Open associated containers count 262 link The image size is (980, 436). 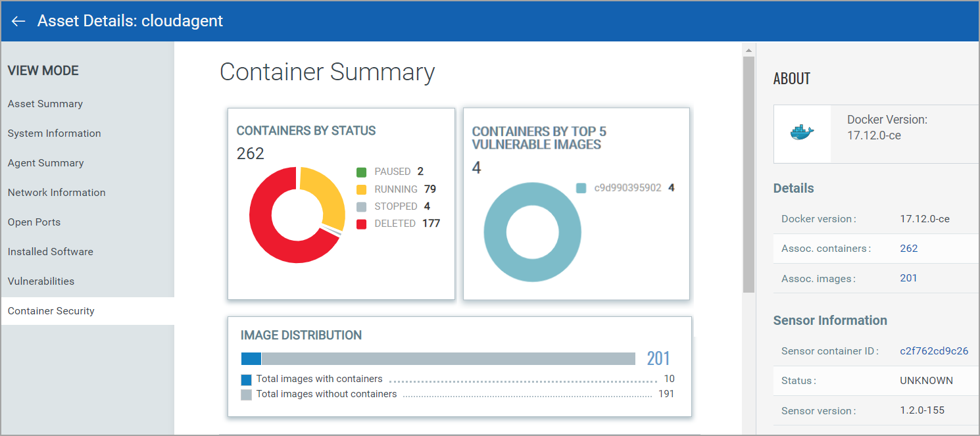click(x=909, y=249)
